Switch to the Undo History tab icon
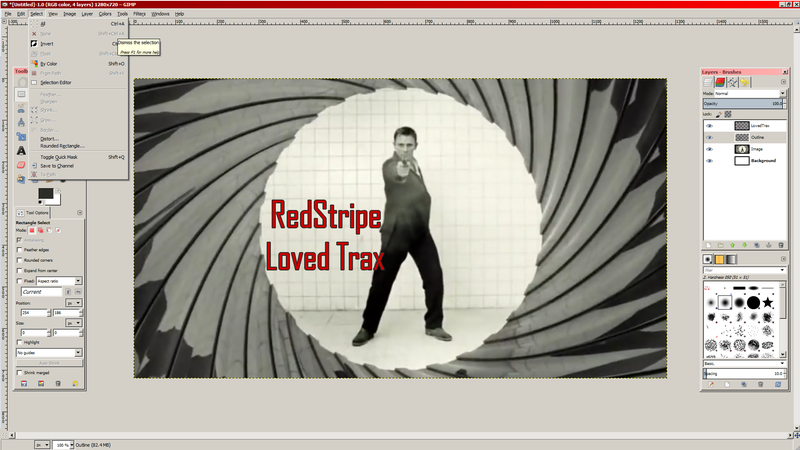The image size is (800, 450). 745,82
